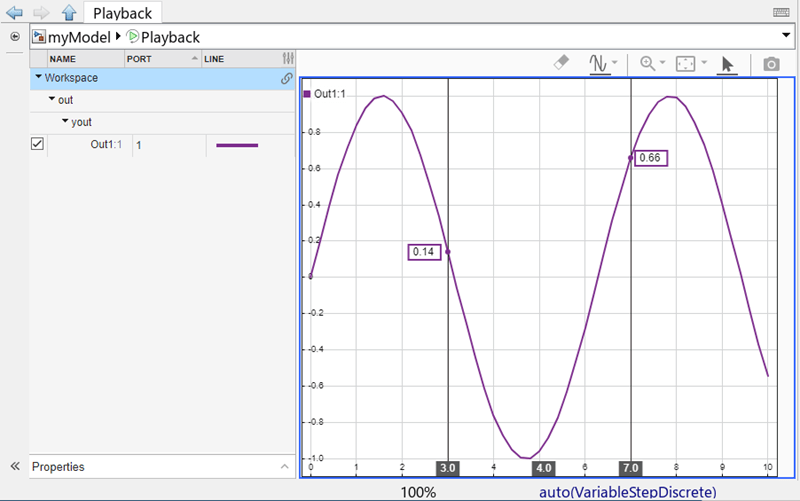Open the auto(VariableStepDiscrete) solver link
The image size is (800, 501).
coord(628,492)
